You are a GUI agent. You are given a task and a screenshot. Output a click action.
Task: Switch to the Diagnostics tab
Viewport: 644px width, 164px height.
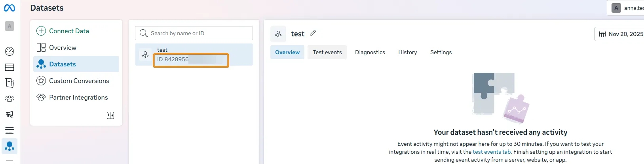[370, 52]
